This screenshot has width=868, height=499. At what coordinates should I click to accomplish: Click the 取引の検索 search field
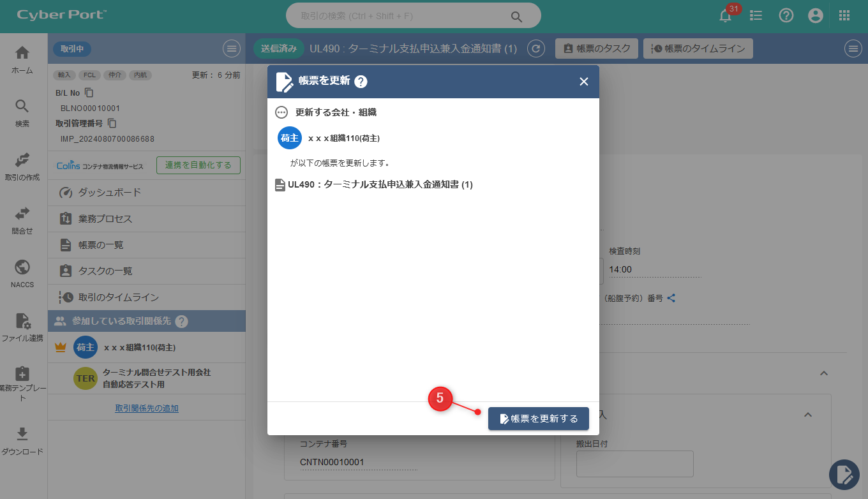pyautogui.click(x=402, y=16)
